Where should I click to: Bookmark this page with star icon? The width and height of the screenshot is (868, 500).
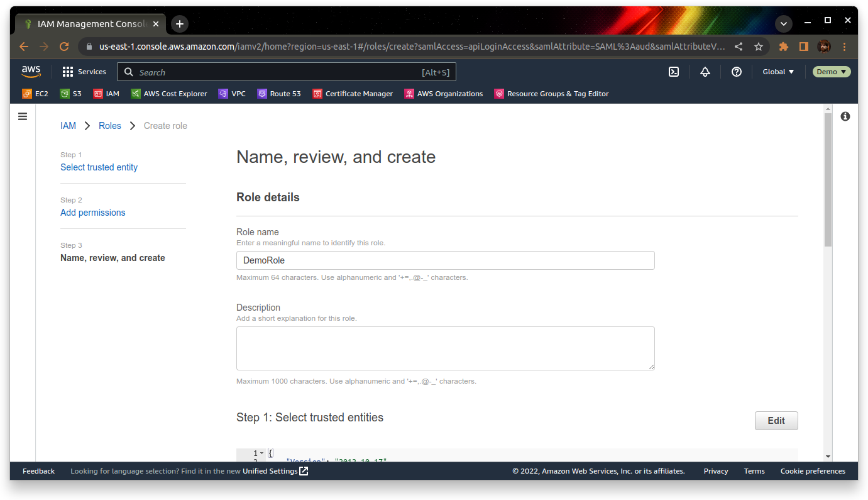pos(759,47)
